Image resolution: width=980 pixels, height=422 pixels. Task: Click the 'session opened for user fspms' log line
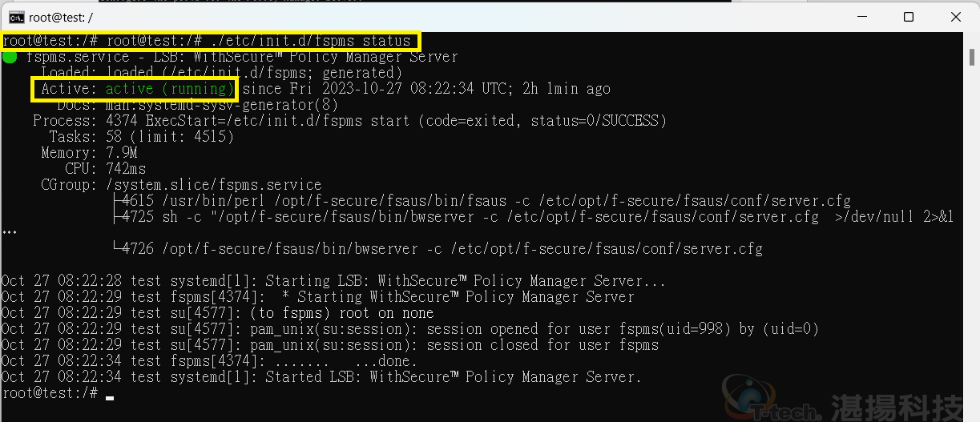tap(410, 329)
